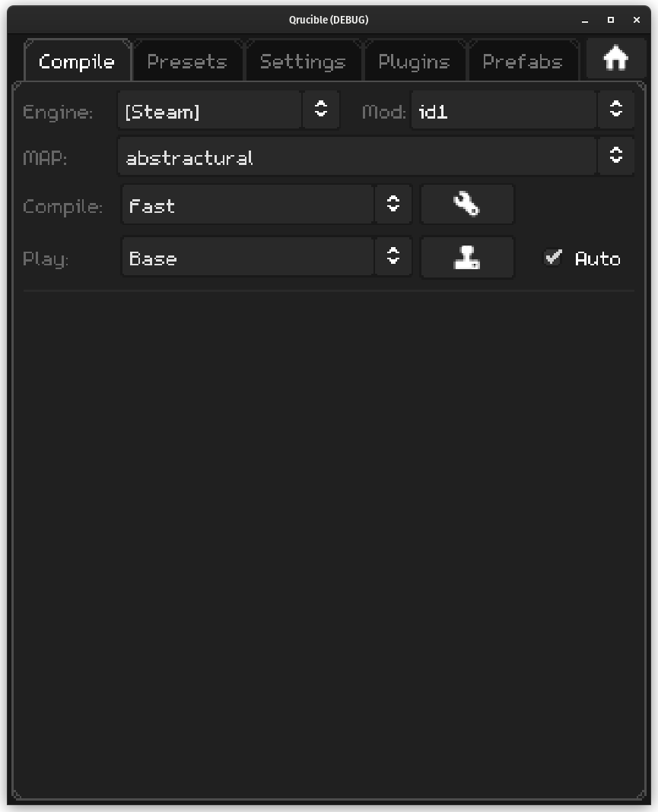
Task: Click the home icon button
Action: click(x=615, y=59)
